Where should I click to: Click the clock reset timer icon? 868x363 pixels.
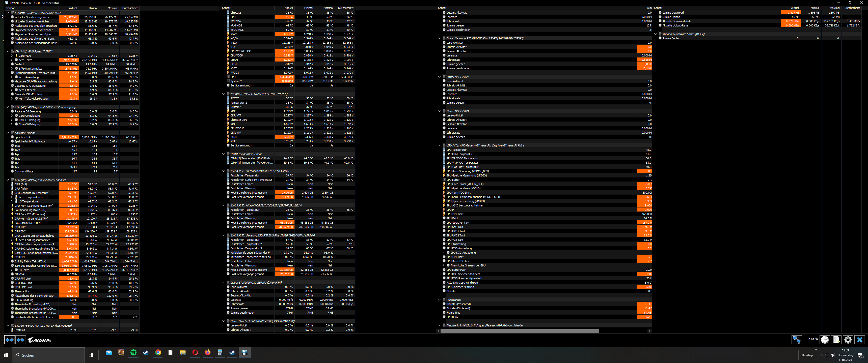pos(825,340)
